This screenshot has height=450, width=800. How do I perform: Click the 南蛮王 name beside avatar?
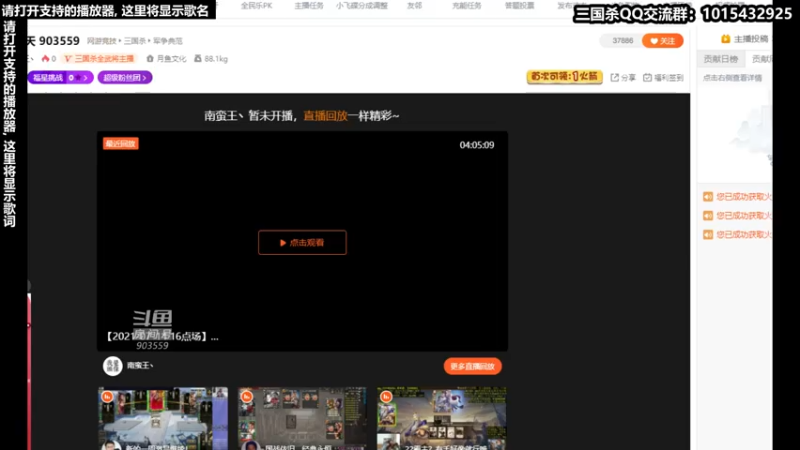click(x=140, y=365)
